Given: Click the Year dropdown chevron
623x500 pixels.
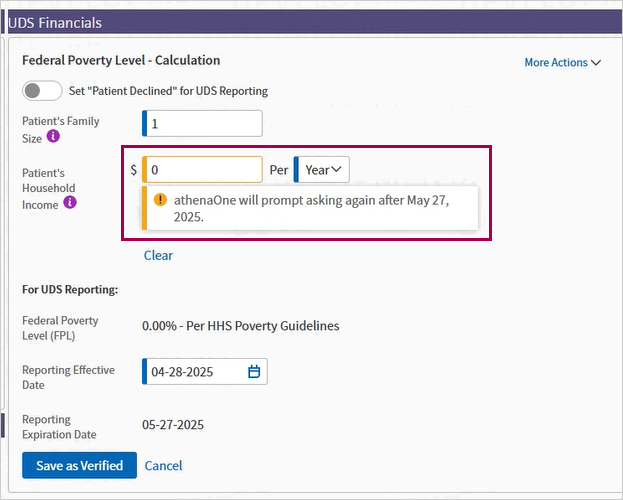Looking at the screenshot, I should (336, 169).
